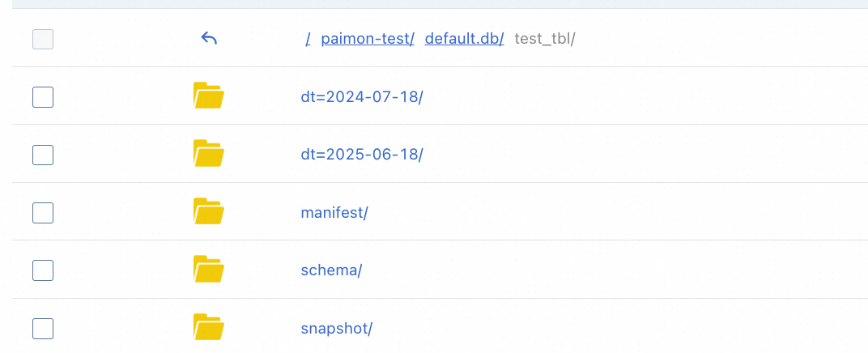The width and height of the screenshot is (868, 353).
Task: Select the dt=2025-06-18 row checkbox
Action: click(43, 154)
